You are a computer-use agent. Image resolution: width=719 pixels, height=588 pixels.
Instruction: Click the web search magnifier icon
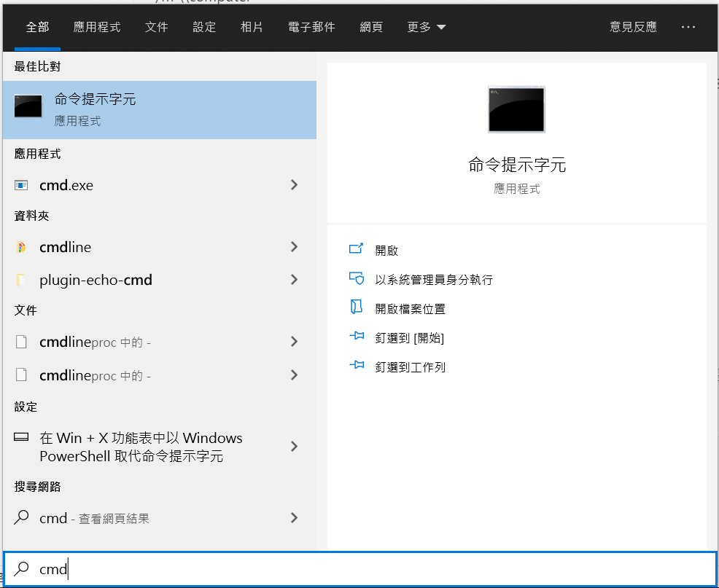(21, 517)
